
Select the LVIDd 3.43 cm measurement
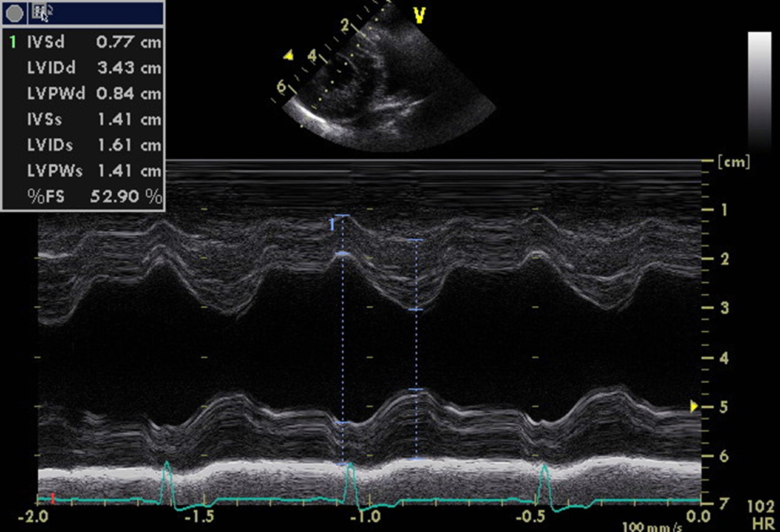[x=94, y=67]
